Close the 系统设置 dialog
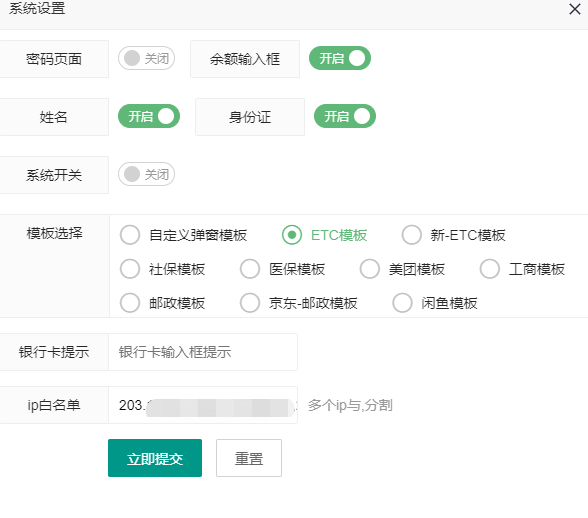This screenshot has height=518, width=588. pos(574,9)
